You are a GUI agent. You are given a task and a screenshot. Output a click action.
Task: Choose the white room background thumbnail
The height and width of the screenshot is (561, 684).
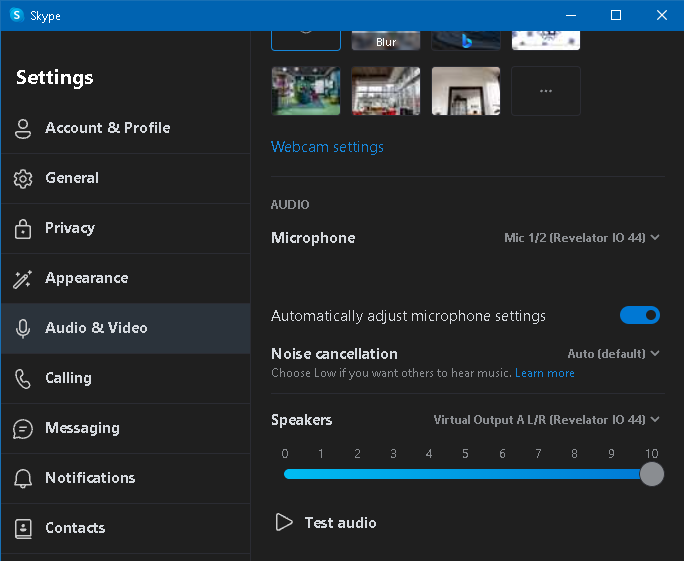point(466,91)
